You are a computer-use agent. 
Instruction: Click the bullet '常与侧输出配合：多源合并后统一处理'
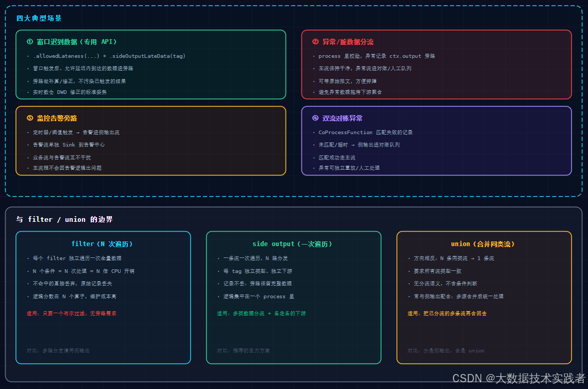(x=458, y=296)
